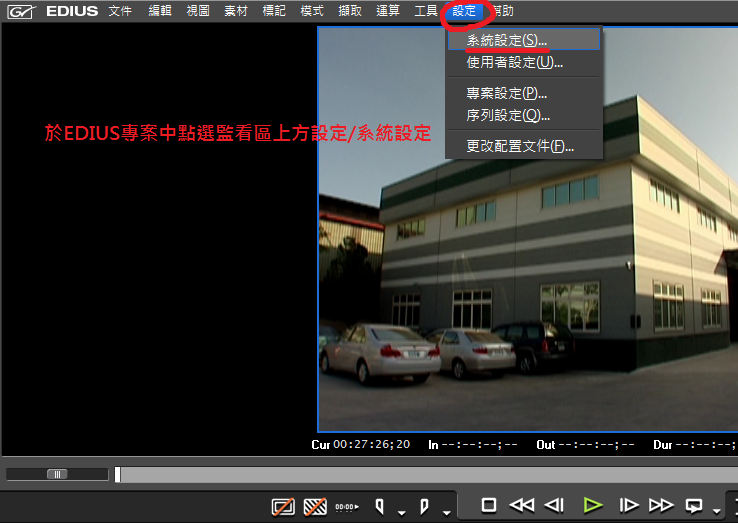Choose 系統設定(S)... from the menu

click(x=524, y=40)
